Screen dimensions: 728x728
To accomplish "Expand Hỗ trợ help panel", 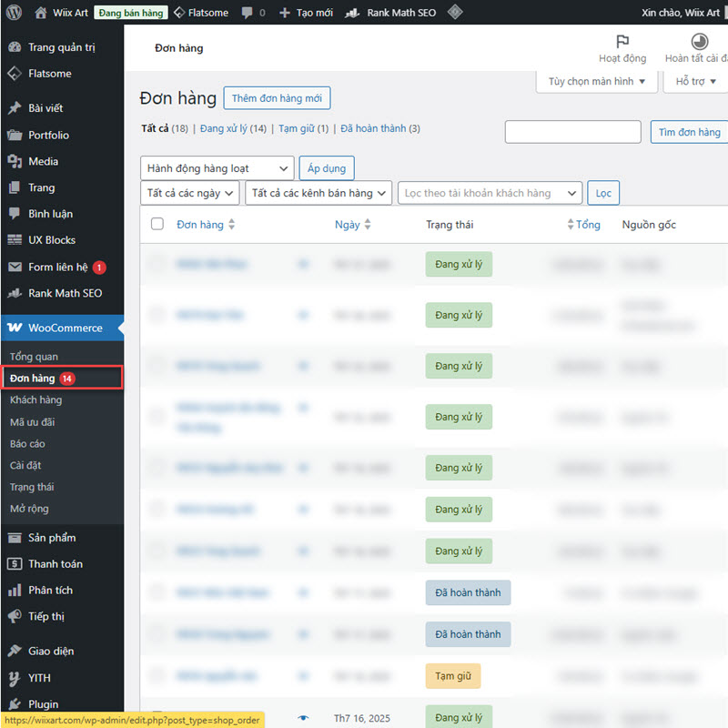I will 695,82.
